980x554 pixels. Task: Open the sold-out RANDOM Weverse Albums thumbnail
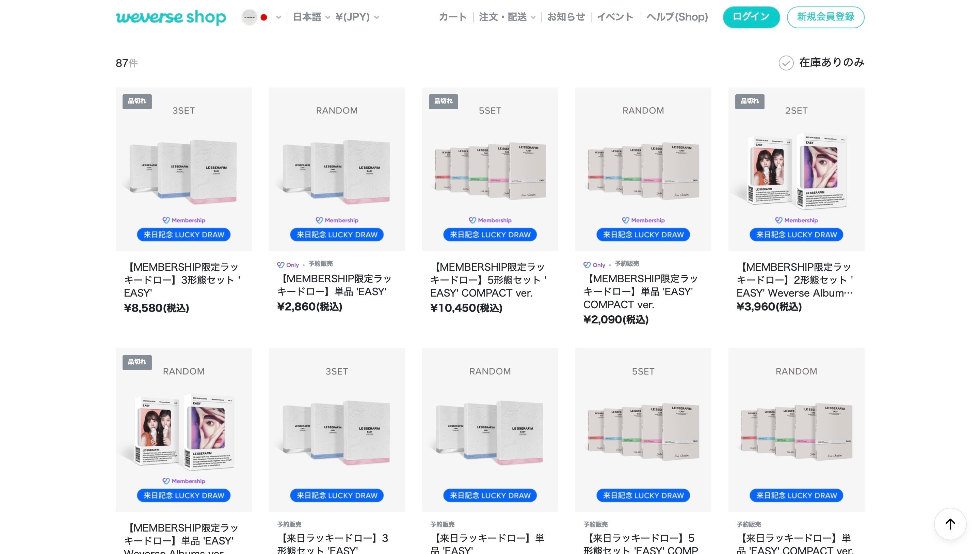click(x=184, y=430)
